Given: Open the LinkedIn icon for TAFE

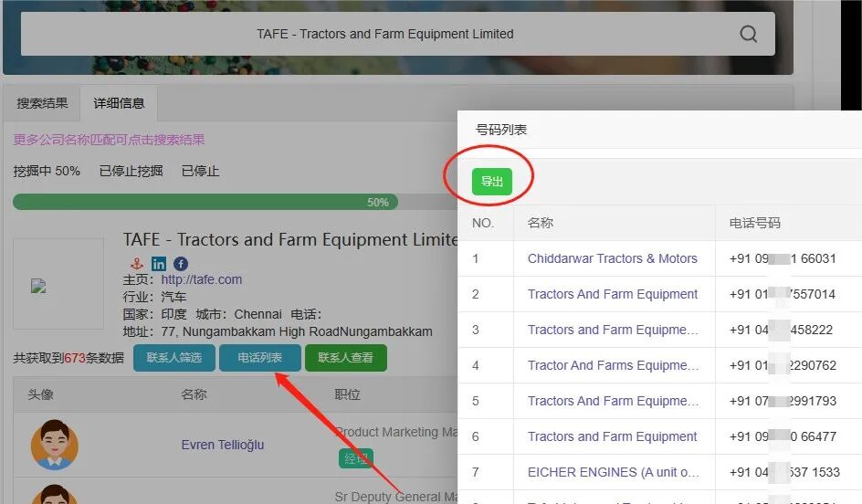Looking at the screenshot, I should [x=158, y=264].
